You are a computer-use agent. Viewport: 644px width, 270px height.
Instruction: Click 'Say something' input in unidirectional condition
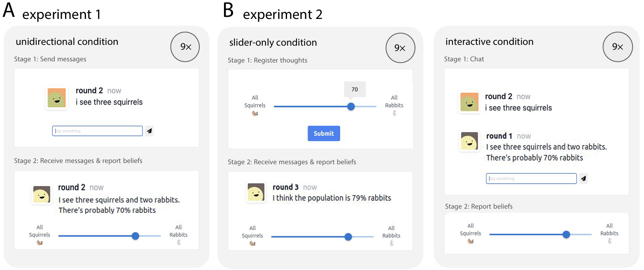(98, 131)
